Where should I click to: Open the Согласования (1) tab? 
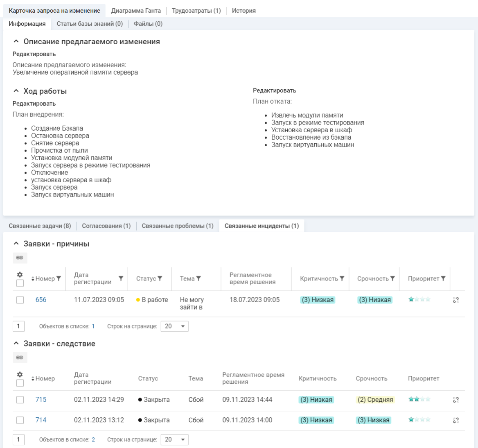pyautogui.click(x=106, y=226)
